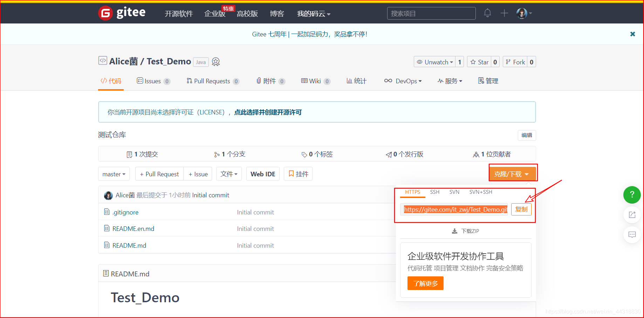The height and width of the screenshot is (318, 644).
Task: Open the feedback chat icon on right sidebar
Action: 632,234
